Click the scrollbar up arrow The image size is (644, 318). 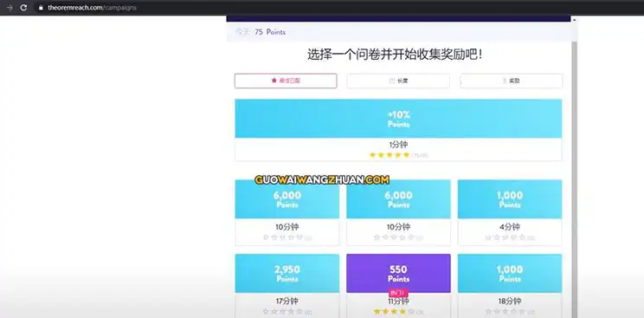point(574,19)
